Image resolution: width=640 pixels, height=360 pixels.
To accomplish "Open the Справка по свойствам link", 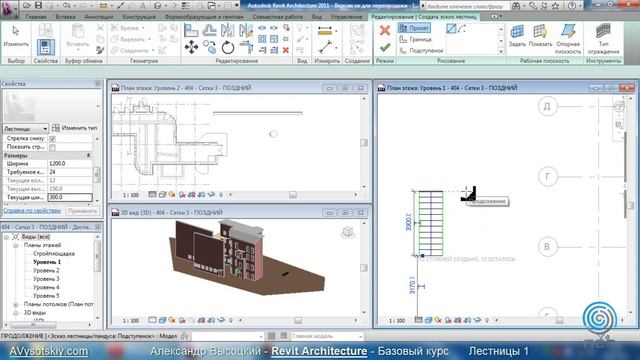I will [32, 211].
